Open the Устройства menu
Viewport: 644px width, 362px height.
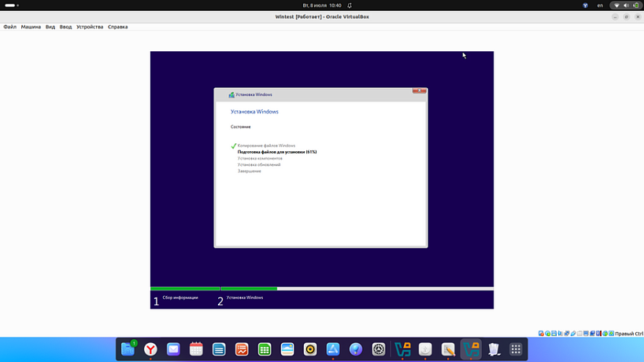pos(90,27)
